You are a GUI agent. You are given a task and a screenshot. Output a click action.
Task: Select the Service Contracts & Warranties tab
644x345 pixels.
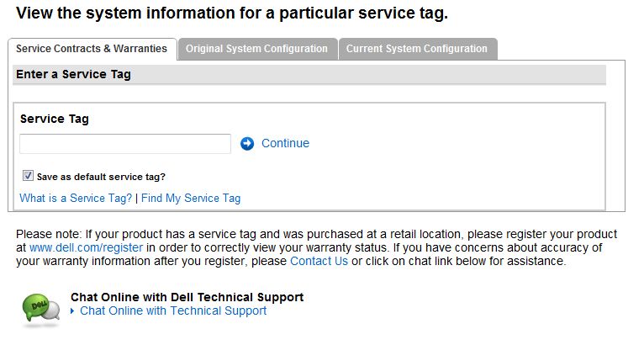pyautogui.click(x=92, y=49)
